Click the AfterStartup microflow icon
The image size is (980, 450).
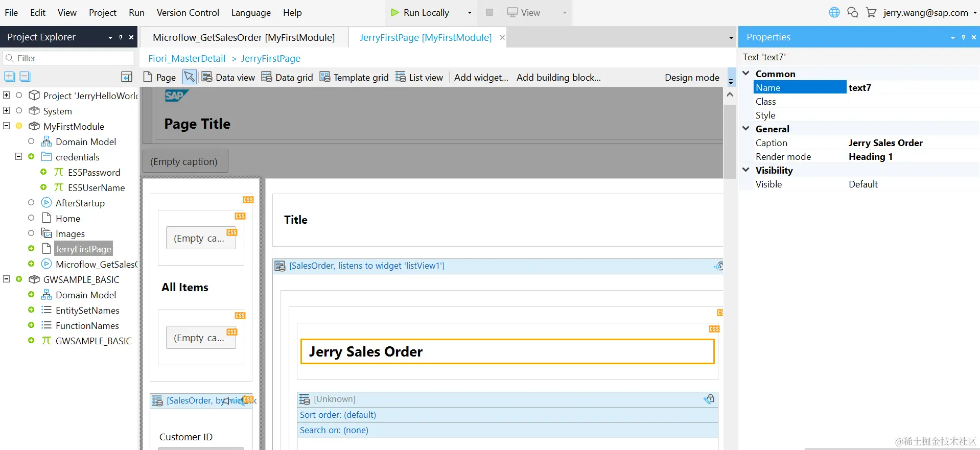46,203
